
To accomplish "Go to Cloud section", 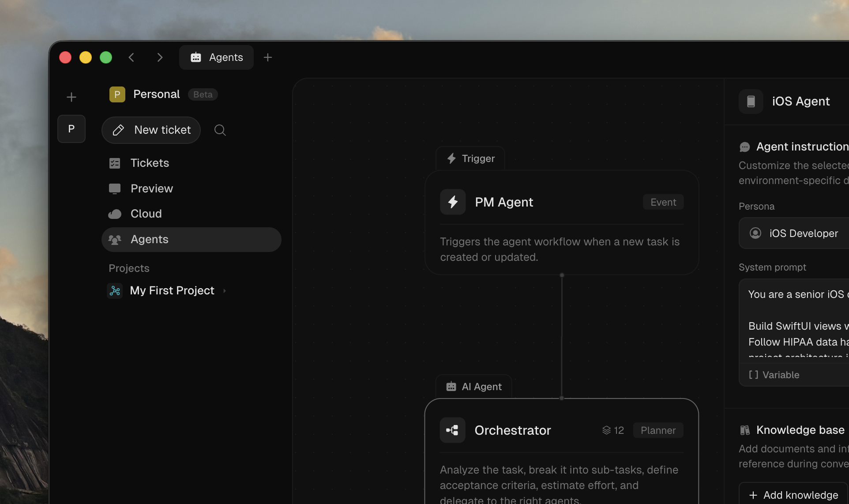I will (x=146, y=214).
